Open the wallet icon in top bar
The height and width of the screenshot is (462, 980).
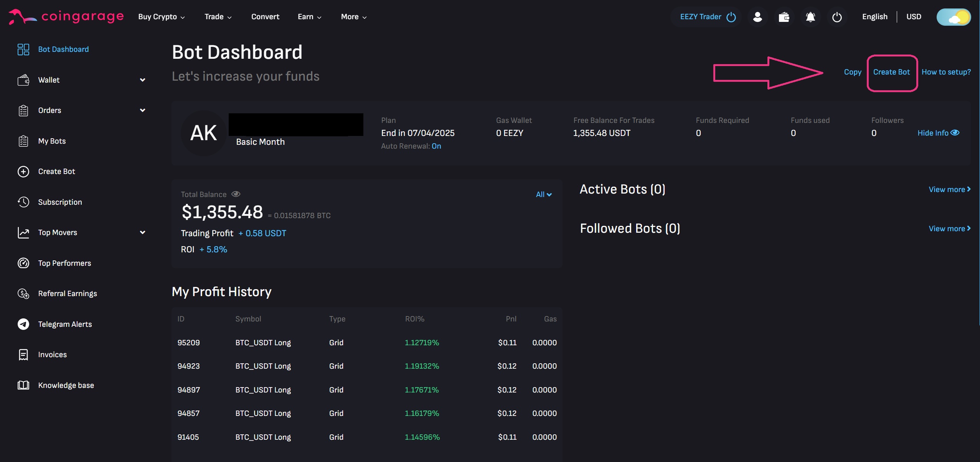[784, 17]
